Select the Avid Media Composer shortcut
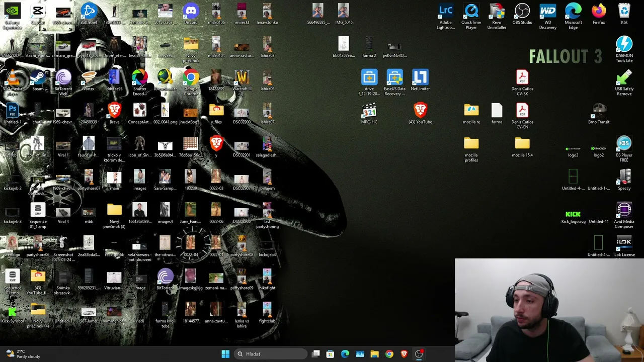Viewport: 644px width, 362px height. 624,216
